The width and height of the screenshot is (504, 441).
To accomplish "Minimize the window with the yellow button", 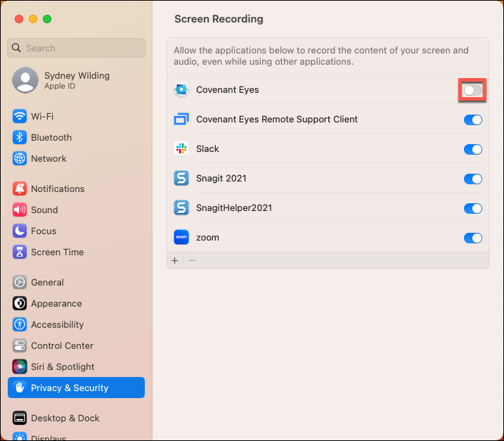I will point(33,19).
